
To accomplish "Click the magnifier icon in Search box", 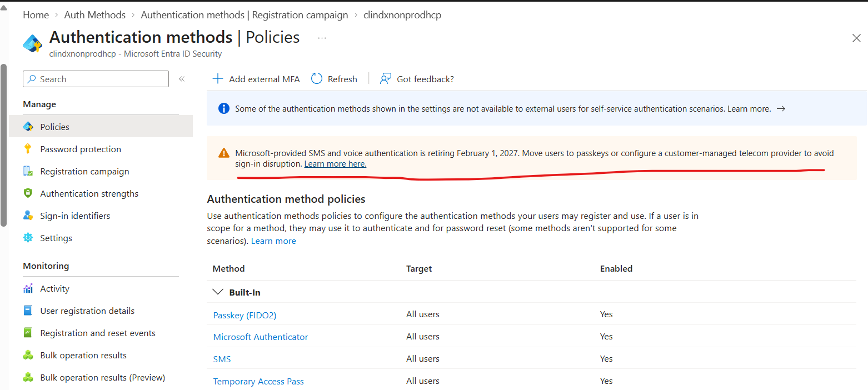I will click(32, 79).
